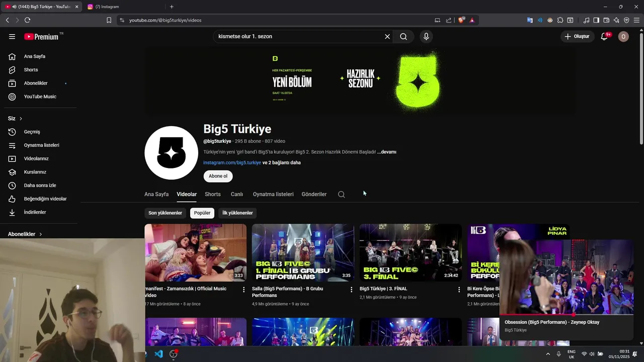Open the media playlist music-note icon

click(586, 20)
